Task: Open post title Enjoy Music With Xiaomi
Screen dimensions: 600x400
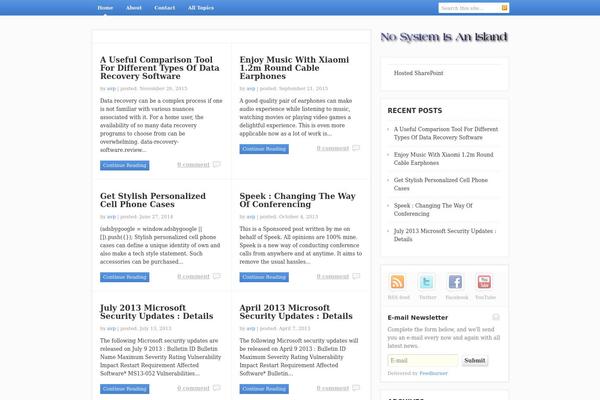Action: tap(294, 68)
